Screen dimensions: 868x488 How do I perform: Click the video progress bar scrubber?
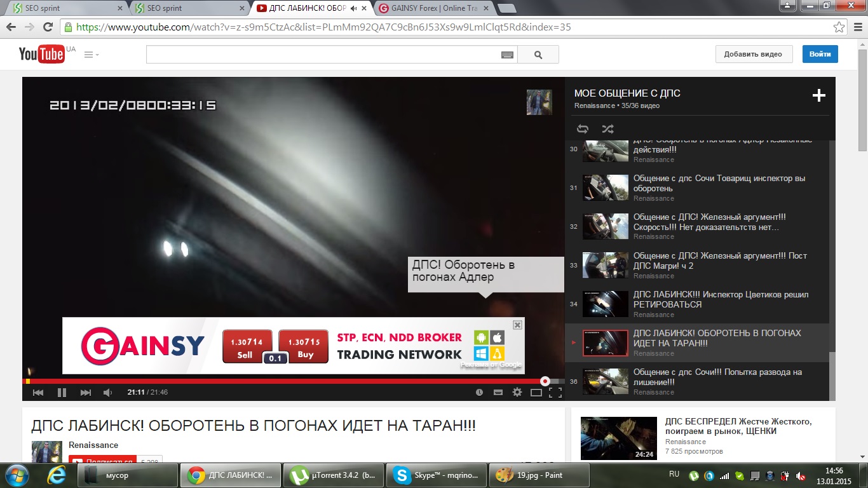pyautogui.click(x=545, y=381)
